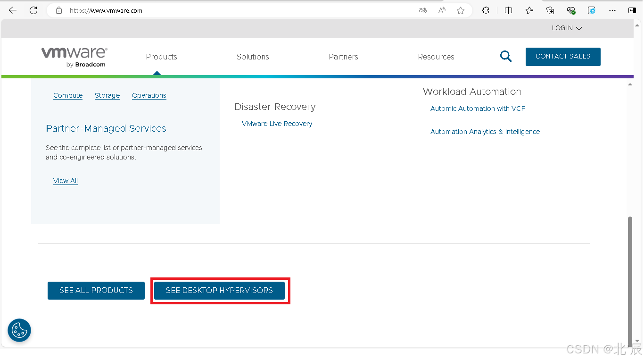644x360 pixels.
Task: Click the browser back arrow
Action: tap(13, 10)
